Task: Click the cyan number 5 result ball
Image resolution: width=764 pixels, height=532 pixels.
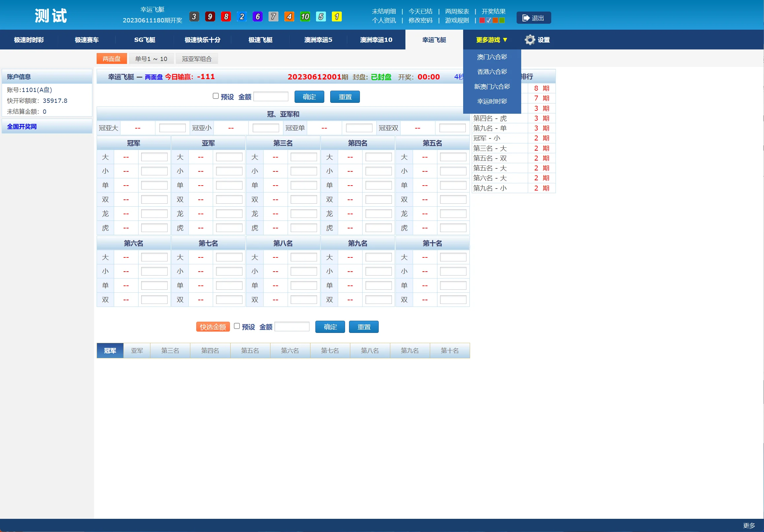Action: (x=321, y=16)
